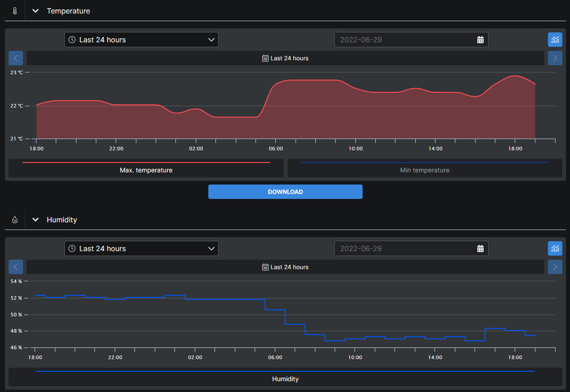Open chart view icon in Temperature panel
The image size is (570, 392).
point(555,40)
